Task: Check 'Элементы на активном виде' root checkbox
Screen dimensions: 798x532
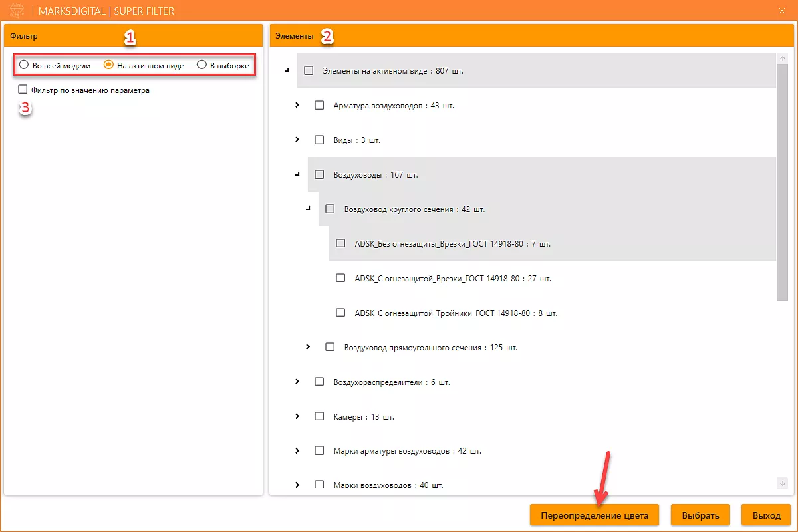Action: (x=309, y=70)
